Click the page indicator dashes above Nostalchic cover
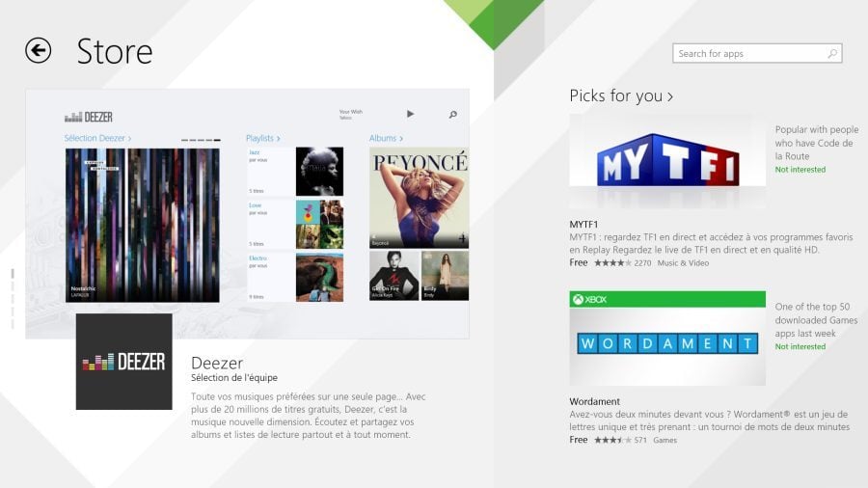Image resolution: width=868 pixels, height=488 pixels. coord(201,140)
